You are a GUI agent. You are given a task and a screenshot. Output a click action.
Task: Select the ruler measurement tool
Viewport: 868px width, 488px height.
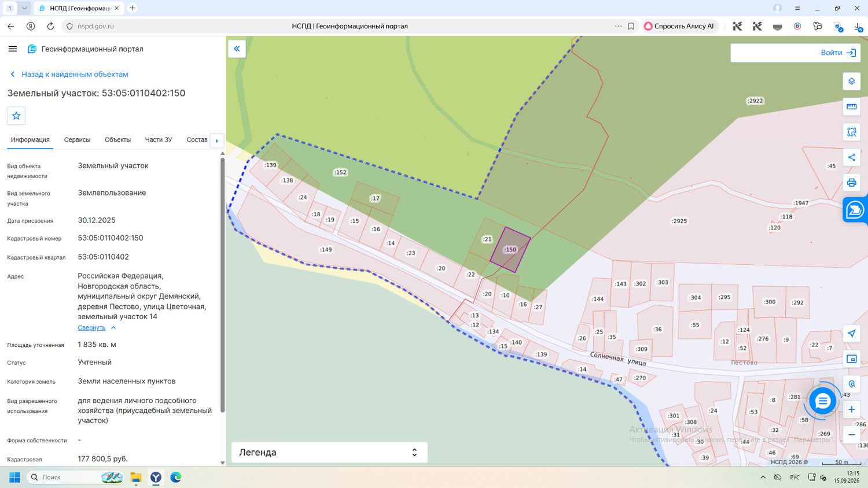(851, 106)
